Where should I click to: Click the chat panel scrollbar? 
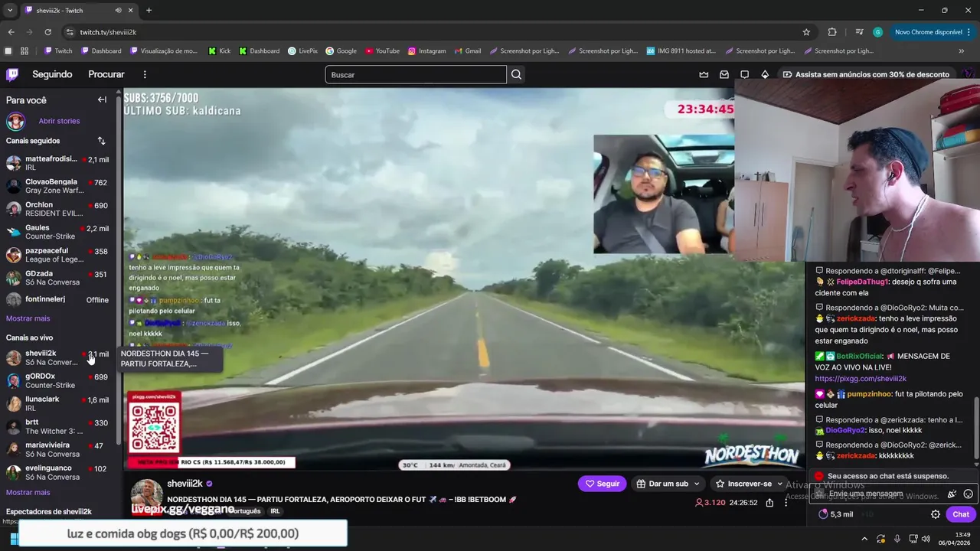976,429
